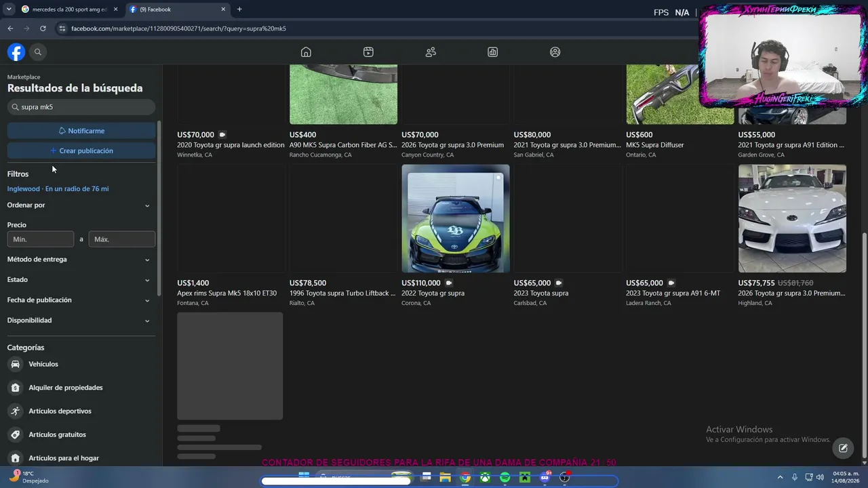
Task: Go to the Facebook Home feed icon
Action: 306,52
